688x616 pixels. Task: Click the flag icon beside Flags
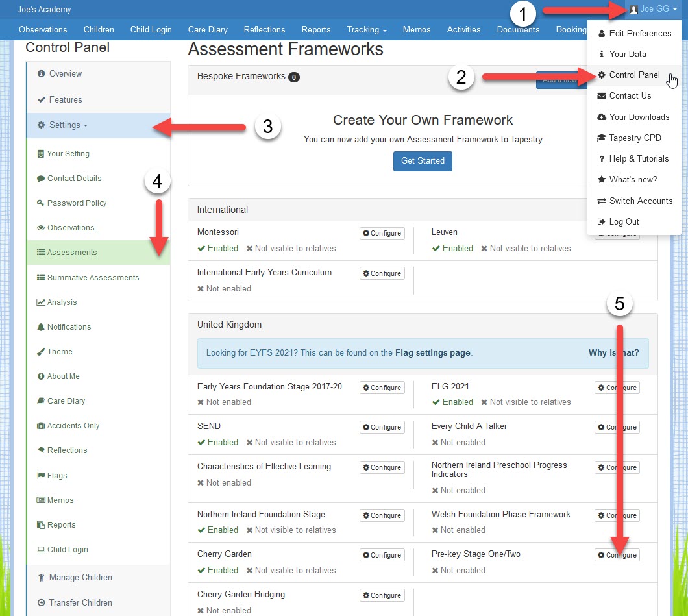tap(41, 476)
